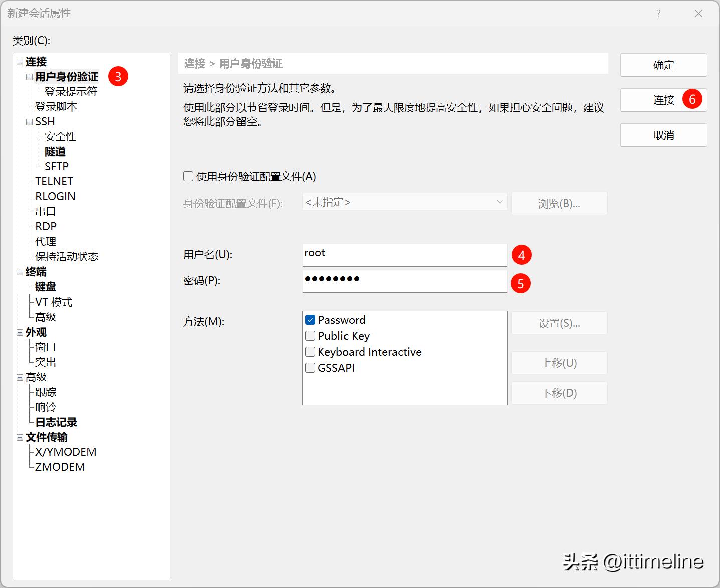Collapse the 文件传输 tree node

coord(20,437)
